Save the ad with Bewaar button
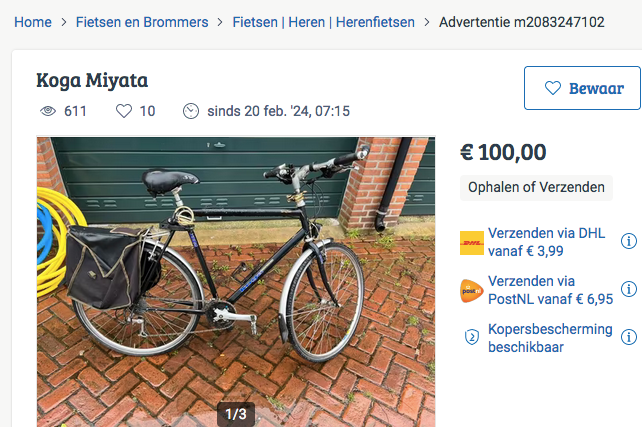The height and width of the screenshot is (427, 642). (583, 88)
